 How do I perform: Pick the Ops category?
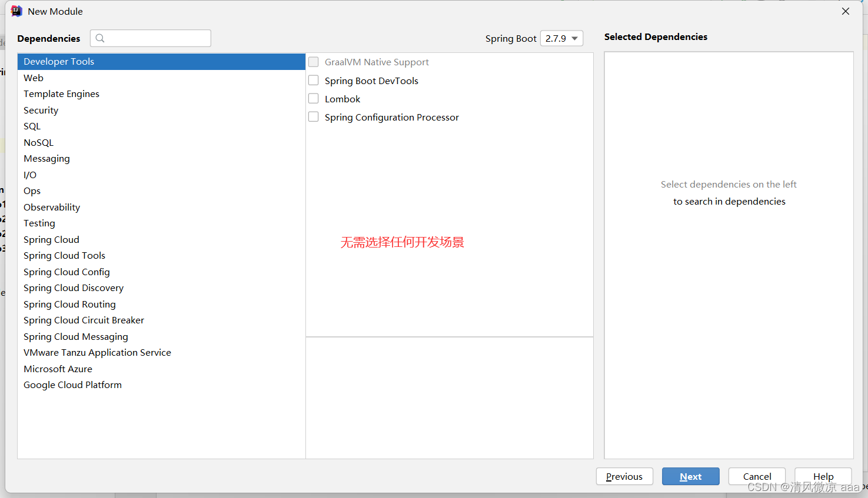161,191
